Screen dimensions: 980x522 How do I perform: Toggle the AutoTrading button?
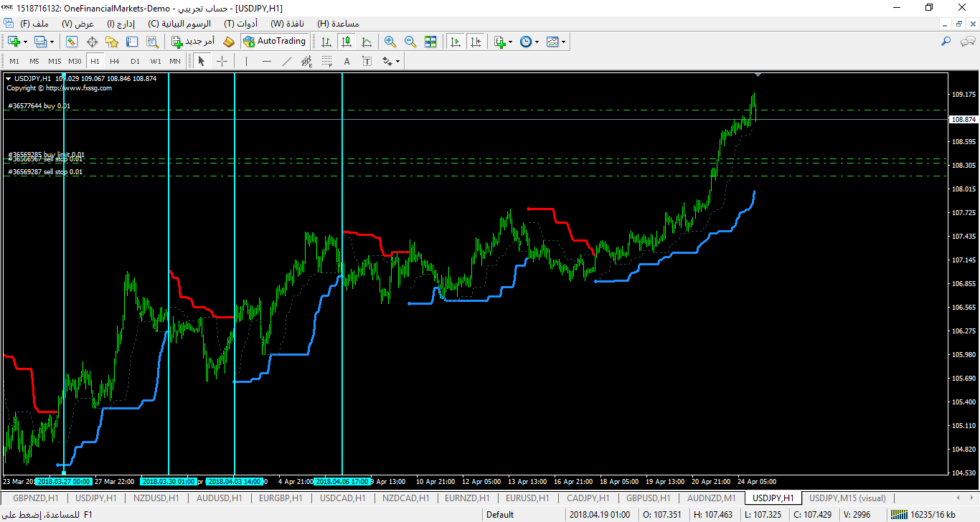[274, 42]
